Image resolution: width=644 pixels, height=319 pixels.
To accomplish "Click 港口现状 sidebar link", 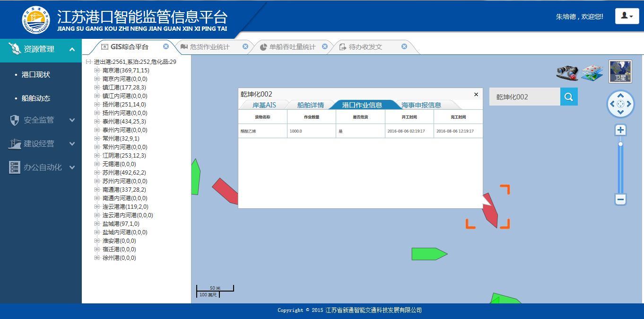I will (36, 75).
